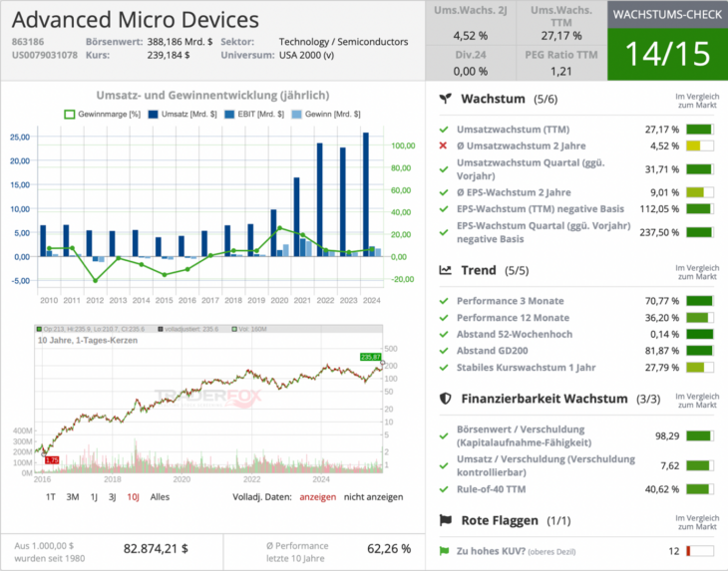This screenshot has height=571, width=728.
Task: Click the green checkmark beside Performance 3 Monate
Action: pyautogui.click(x=444, y=300)
